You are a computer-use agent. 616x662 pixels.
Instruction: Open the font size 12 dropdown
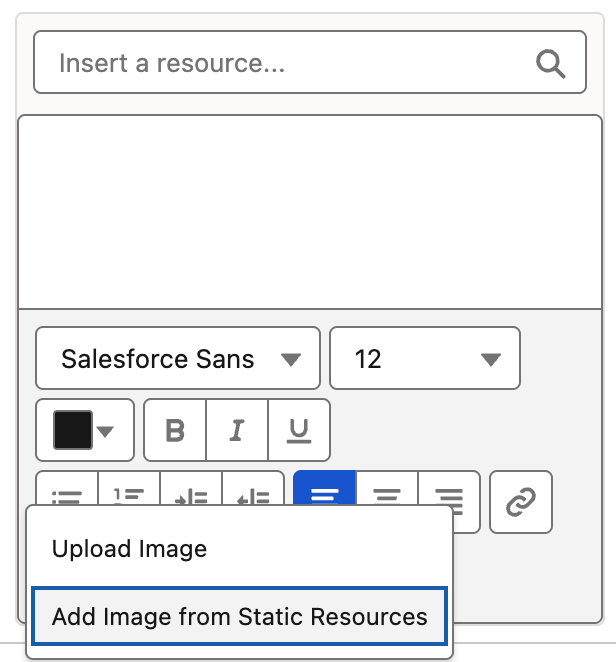(425, 358)
